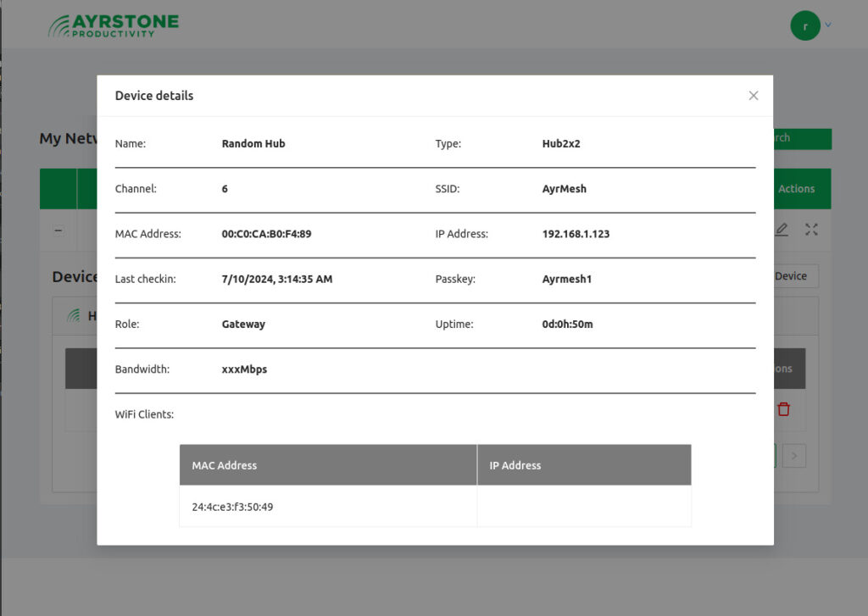Select WiFi client row 24:4c:e3:f3:50:49
868x616 pixels.
point(232,507)
